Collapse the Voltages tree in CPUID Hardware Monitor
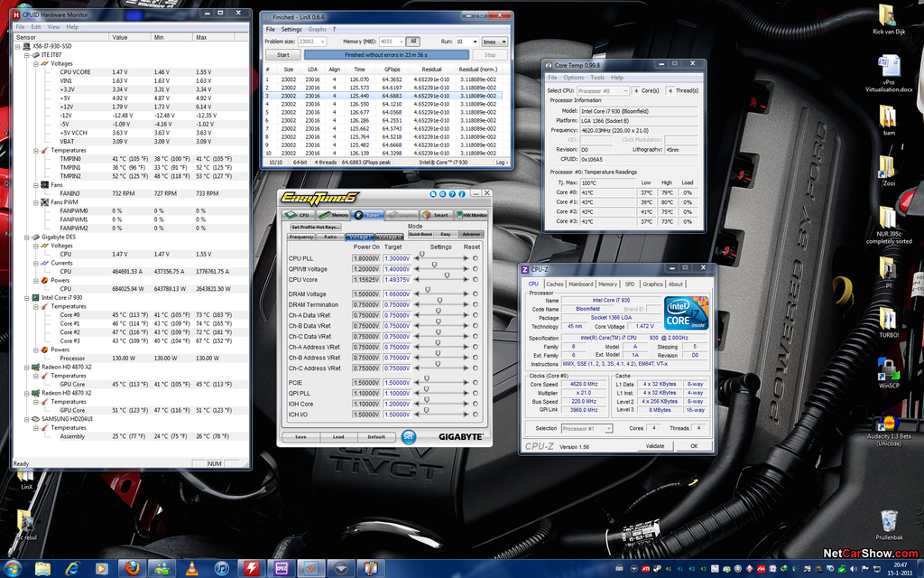Screen dimensions: 924x578 coord(36,63)
